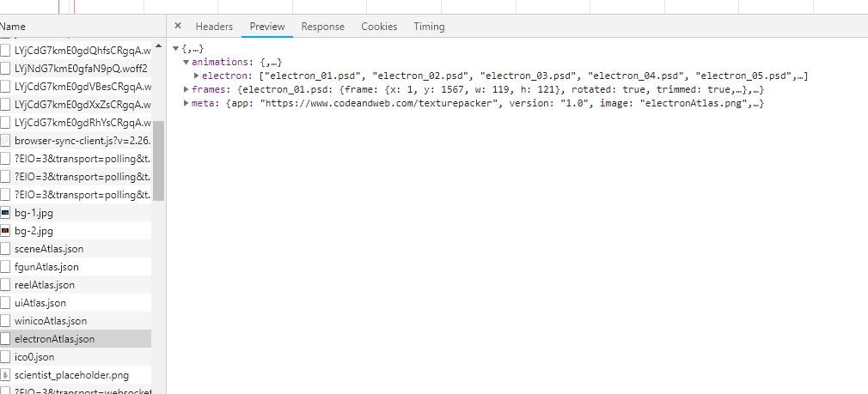Select LYjNdG7kmE0gfaN9pQ.woff2 request
868x394 pixels.
pos(76,69)
